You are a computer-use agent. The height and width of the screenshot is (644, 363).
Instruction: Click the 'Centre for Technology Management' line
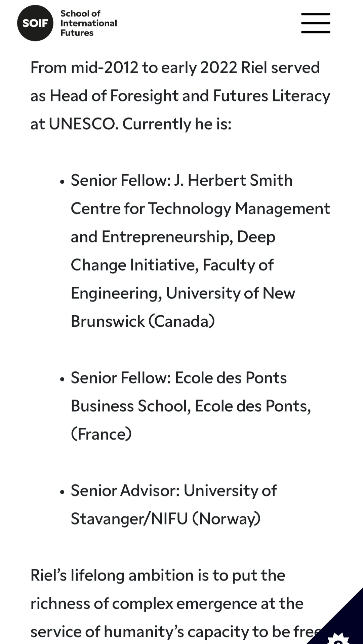[200, 209]
